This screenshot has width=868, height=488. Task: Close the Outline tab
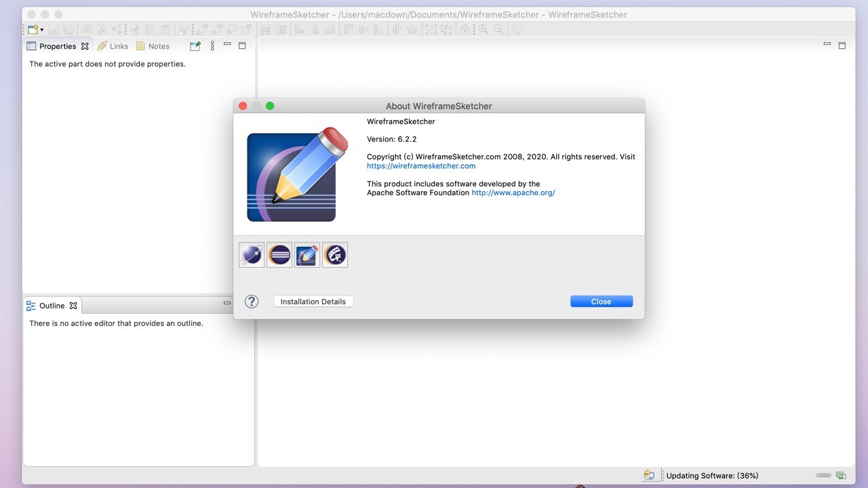tap(73, 306)
